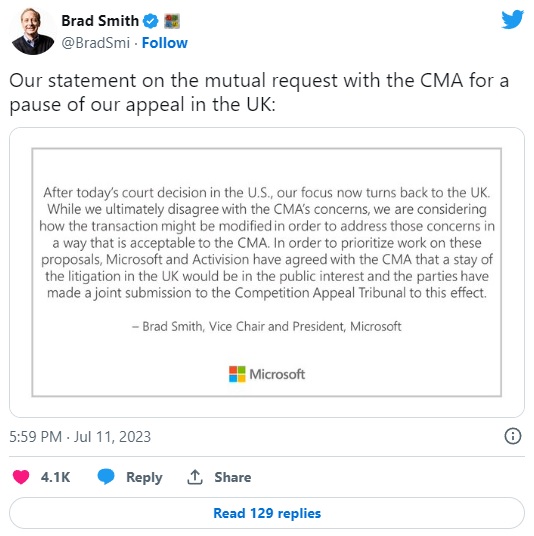Click the 4.1K likes count
Viewport: 534px width, 536px height.
(x=55, y=477)
